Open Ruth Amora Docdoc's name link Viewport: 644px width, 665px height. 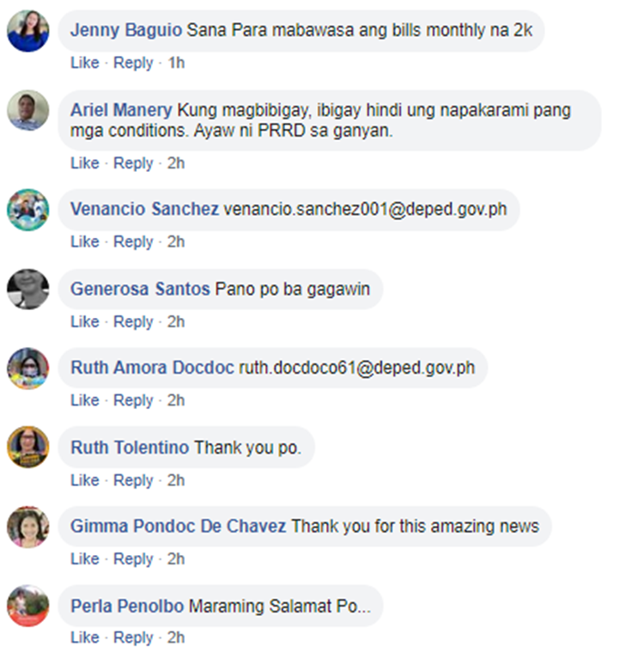coord(152,368)
